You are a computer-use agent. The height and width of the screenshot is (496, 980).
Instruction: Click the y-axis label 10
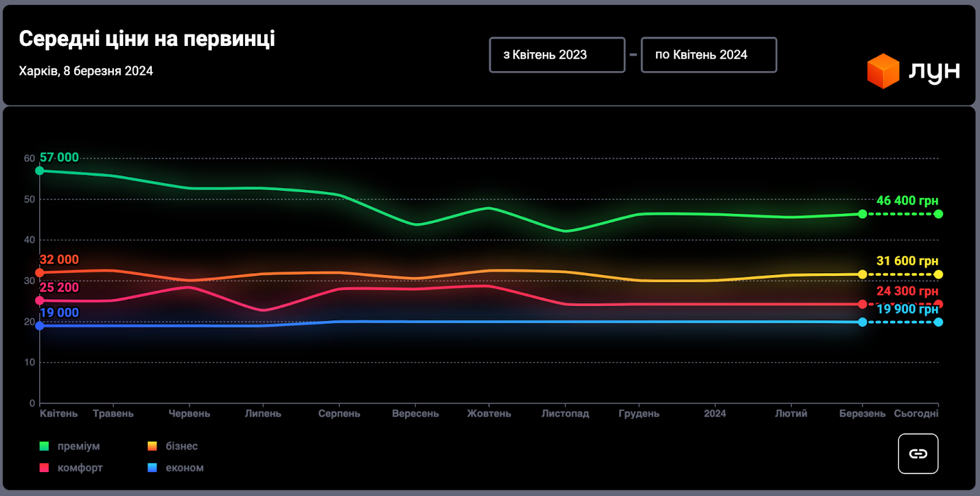[29, 363]
